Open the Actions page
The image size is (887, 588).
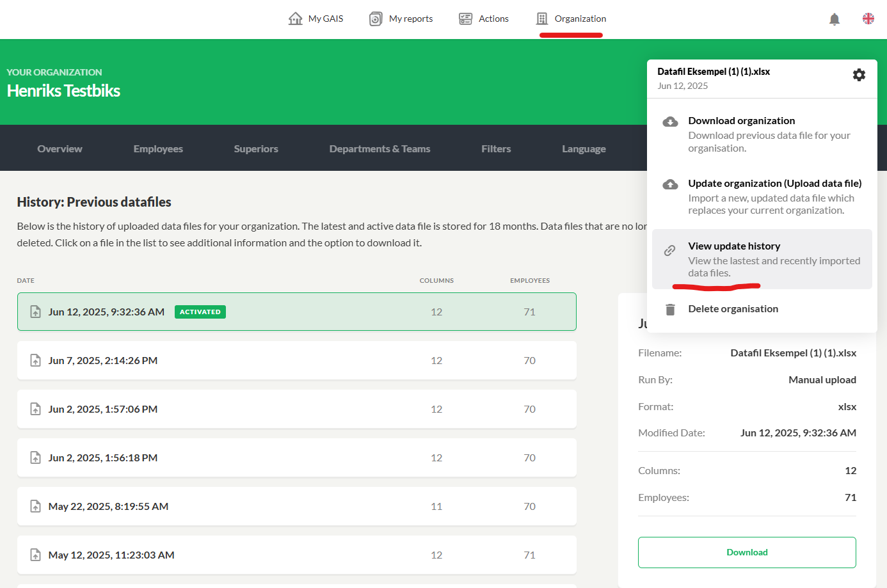pyautogui.click(x=484, y=19)
